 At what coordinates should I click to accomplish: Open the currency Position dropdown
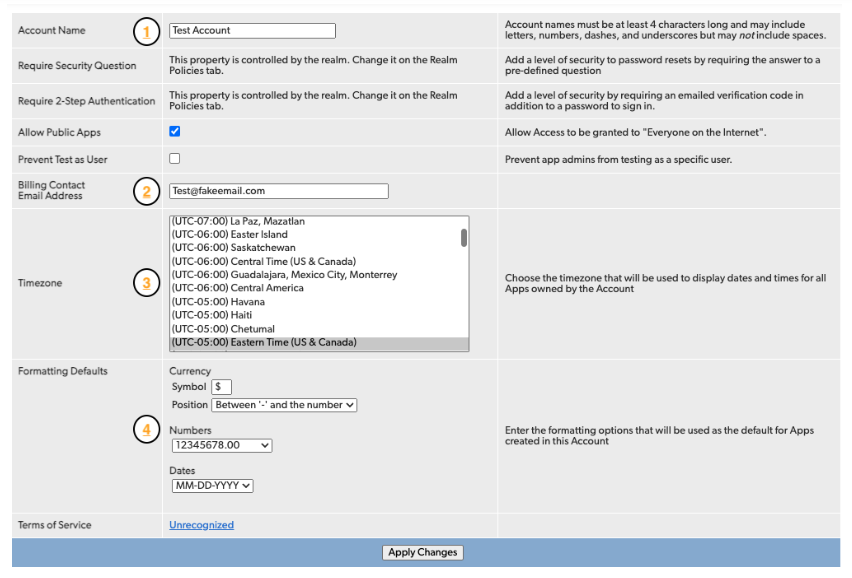click(x=284, y=405)
